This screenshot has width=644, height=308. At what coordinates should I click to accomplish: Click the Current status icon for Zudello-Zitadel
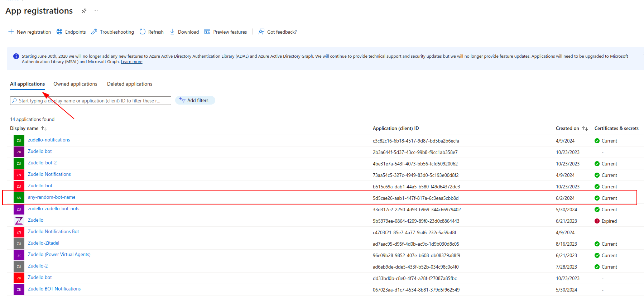coord(597,244)
